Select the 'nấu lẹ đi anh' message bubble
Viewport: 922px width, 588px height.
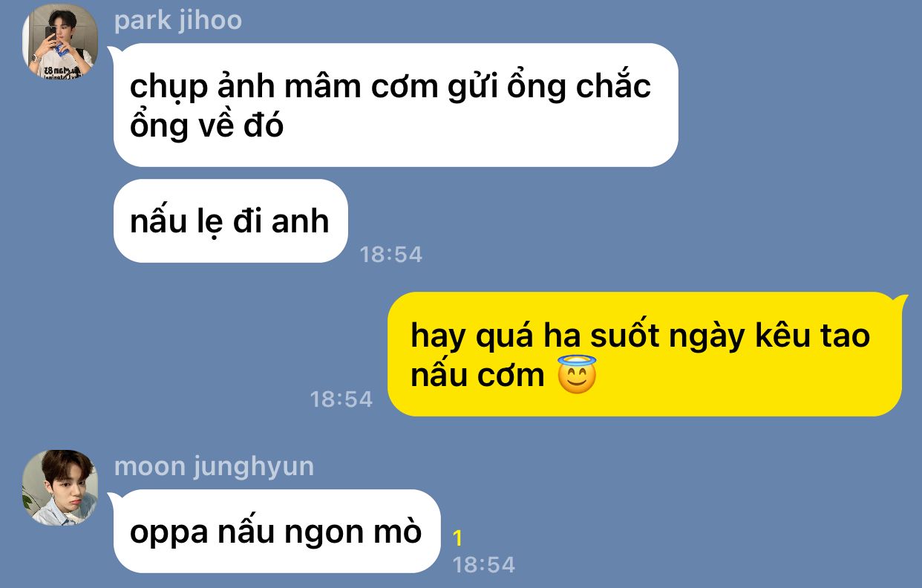coord(231,221)
